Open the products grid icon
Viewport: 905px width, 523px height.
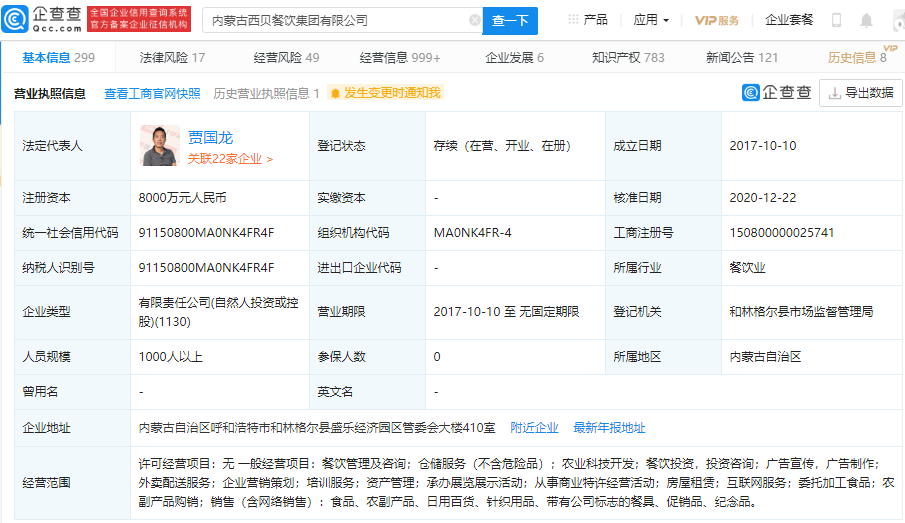[573, 20]
